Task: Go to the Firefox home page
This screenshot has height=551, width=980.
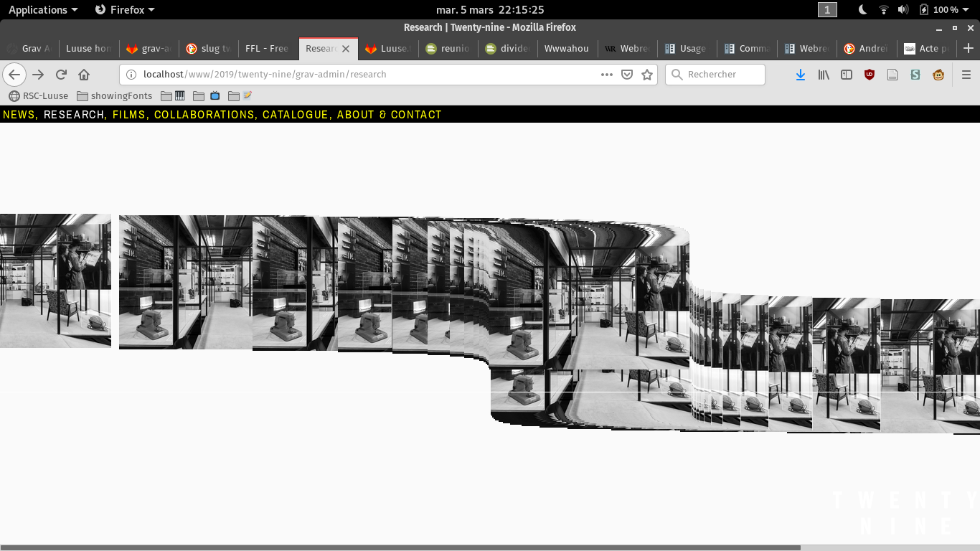Action: pos(84,75)
